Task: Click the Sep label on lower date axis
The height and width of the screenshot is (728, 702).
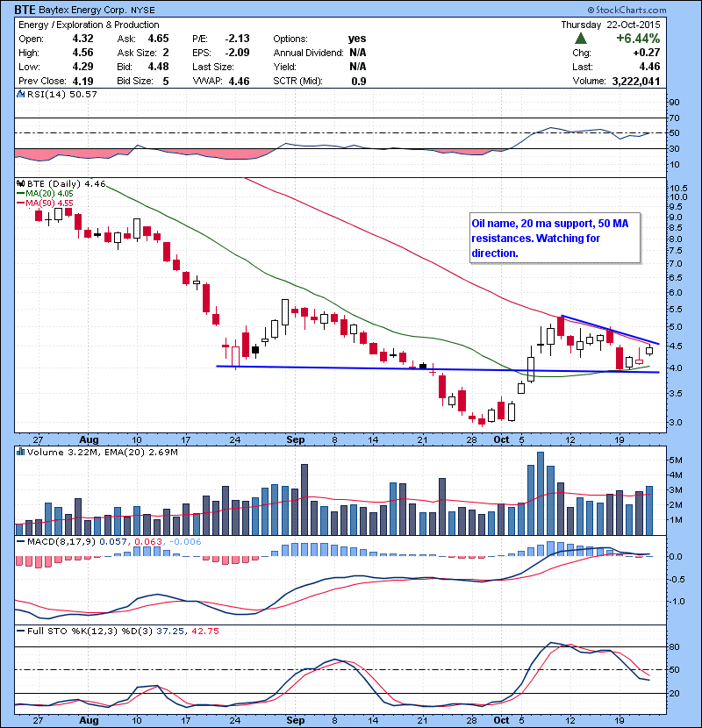Action: (x=296, y=720)
